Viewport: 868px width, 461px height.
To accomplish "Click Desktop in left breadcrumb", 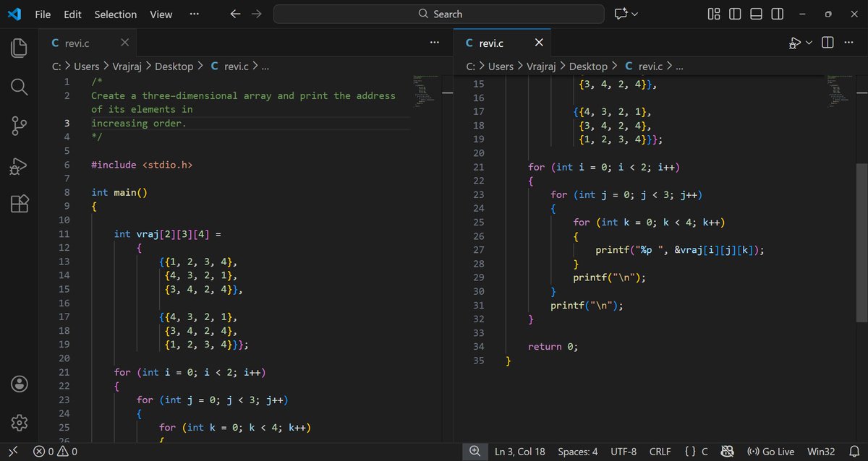I will click(174, 66).
